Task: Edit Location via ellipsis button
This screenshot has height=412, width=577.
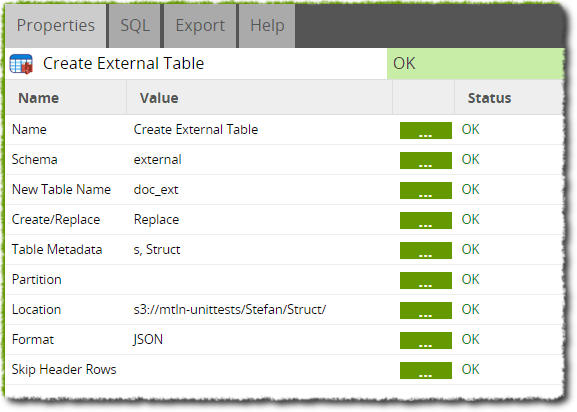Action: (426, 310)
